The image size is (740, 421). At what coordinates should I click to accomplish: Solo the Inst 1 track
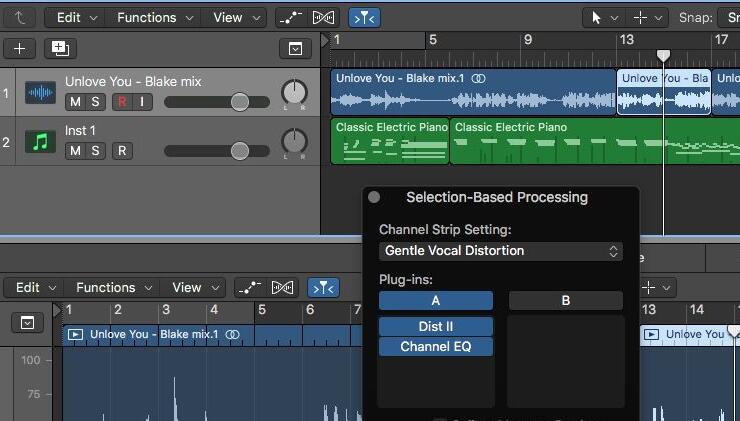click(96, 151)
